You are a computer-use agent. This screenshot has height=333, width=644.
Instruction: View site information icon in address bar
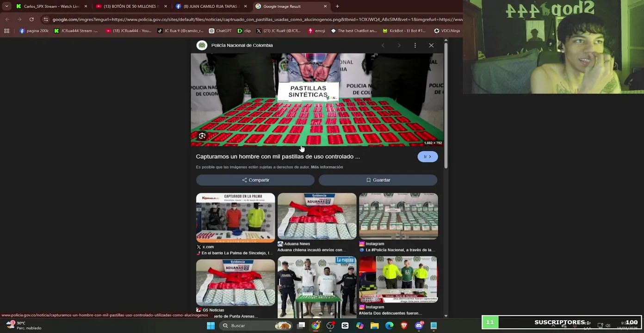pyautogui.click(x=45, y=19)
